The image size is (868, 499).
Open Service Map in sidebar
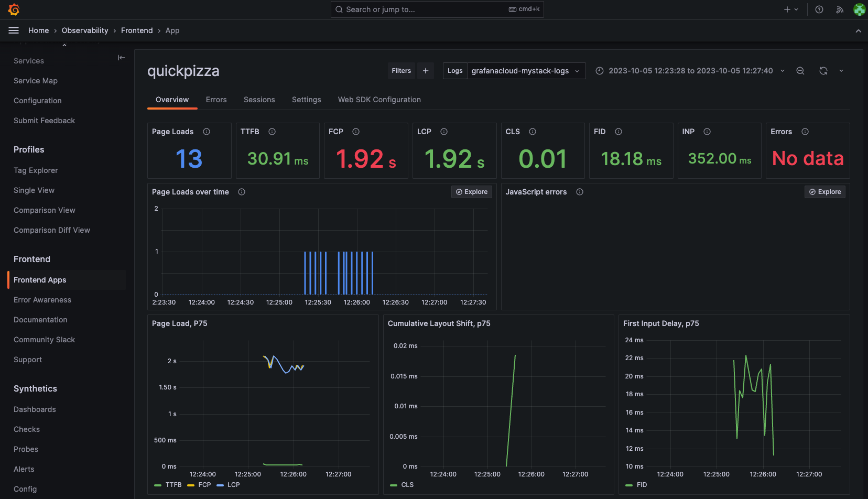pos(36,81)
